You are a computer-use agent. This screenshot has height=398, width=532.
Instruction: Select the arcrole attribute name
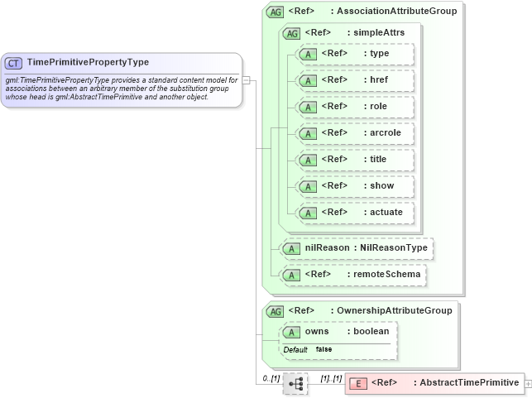click(x=385, y=132)
